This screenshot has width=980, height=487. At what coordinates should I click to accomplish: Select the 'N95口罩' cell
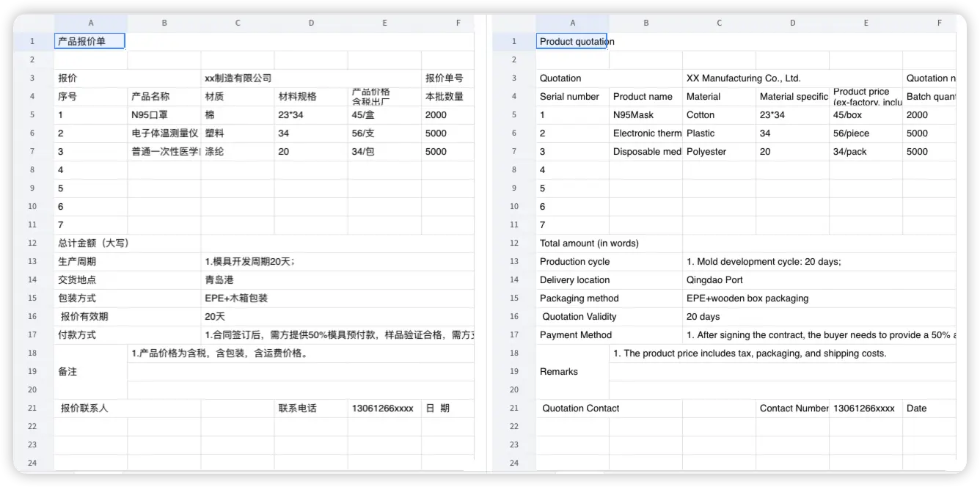pyautogui.click(x=164, y=114)
